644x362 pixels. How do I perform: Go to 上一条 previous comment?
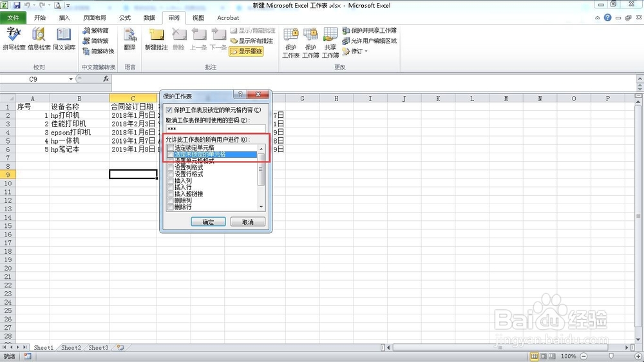coord(198,39)
